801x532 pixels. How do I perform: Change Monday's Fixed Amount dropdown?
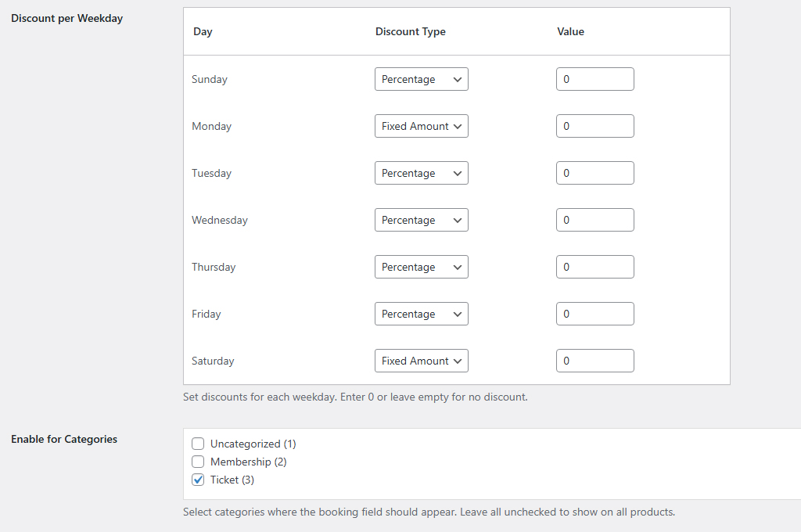(x=421, y=126)
